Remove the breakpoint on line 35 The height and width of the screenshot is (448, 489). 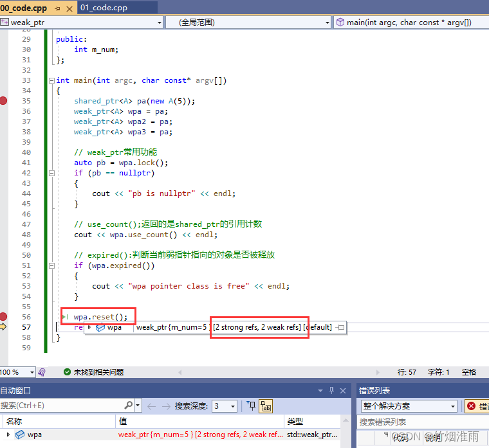point(3,101)
